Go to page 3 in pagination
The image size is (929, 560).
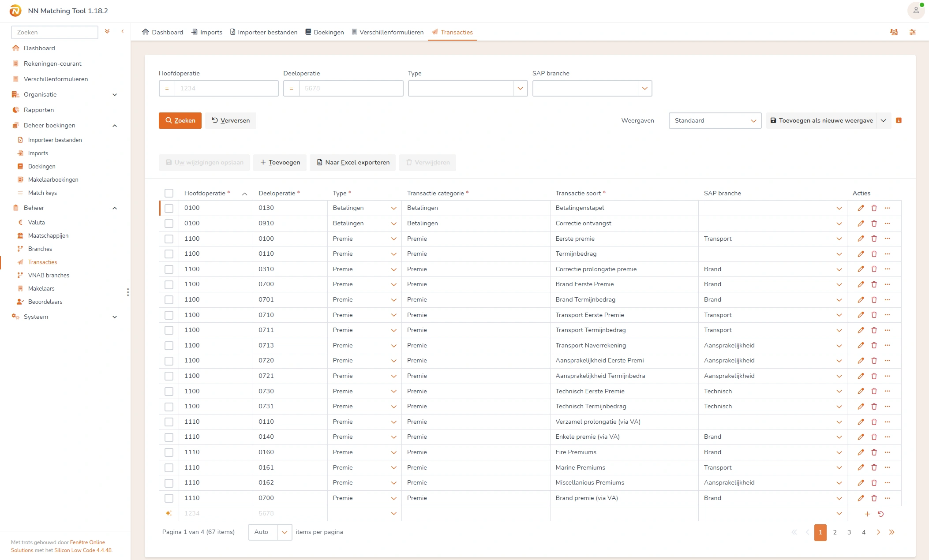(x=849, y=532)
